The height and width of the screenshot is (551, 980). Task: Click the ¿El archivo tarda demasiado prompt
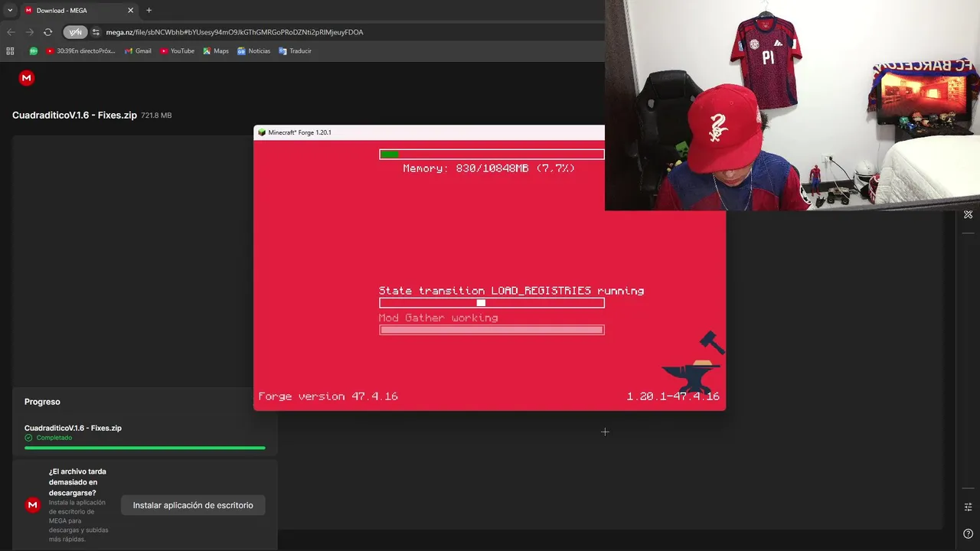77,482
